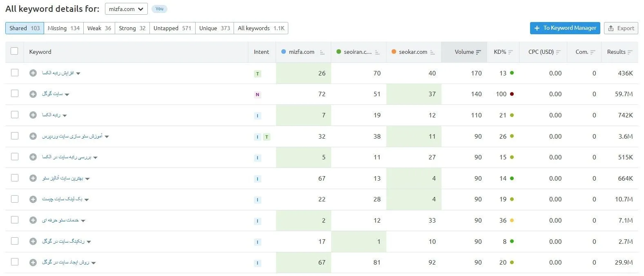644x276 pixels.
Task: Check the row with 515K results
Action: tap(15, 157)
